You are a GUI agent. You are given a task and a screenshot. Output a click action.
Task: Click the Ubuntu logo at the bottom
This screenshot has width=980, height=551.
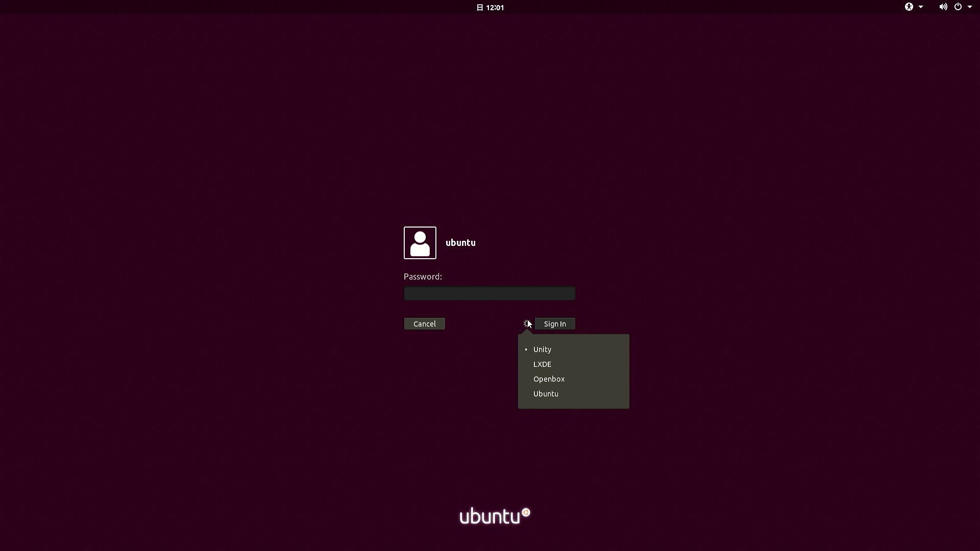pyautogui.click(x=495, y=516)
